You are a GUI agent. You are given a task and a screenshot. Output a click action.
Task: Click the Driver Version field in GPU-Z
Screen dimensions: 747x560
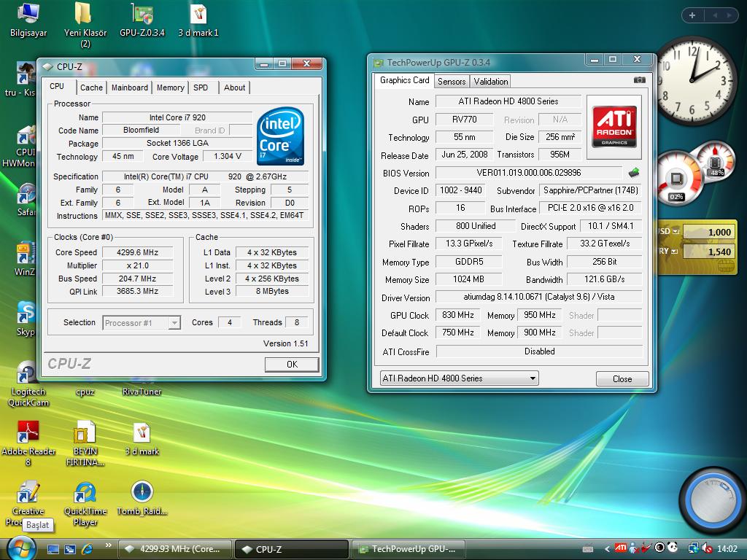click(x=539, y=297)
